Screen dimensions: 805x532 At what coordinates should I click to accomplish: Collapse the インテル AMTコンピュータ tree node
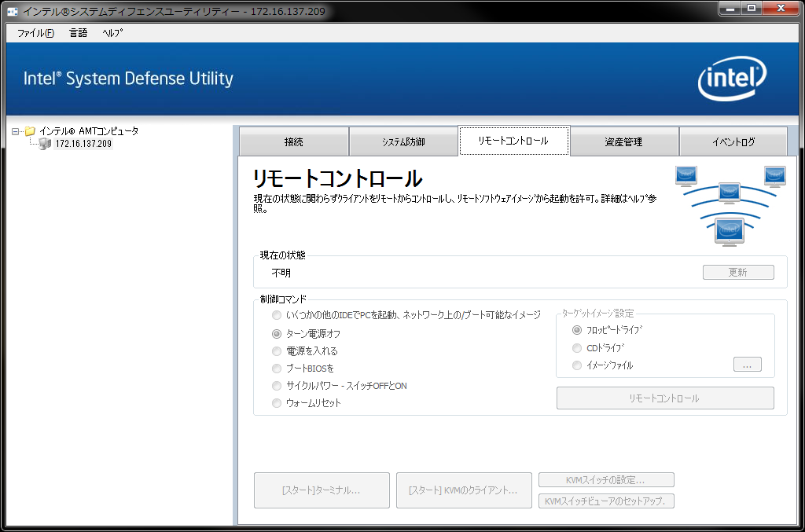16,131
